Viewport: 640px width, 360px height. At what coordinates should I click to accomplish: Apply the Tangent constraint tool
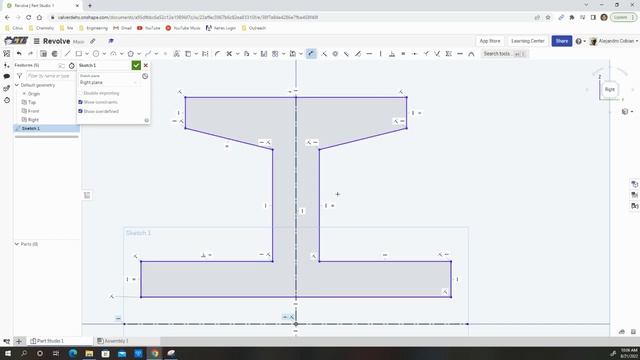pos(358,53)
